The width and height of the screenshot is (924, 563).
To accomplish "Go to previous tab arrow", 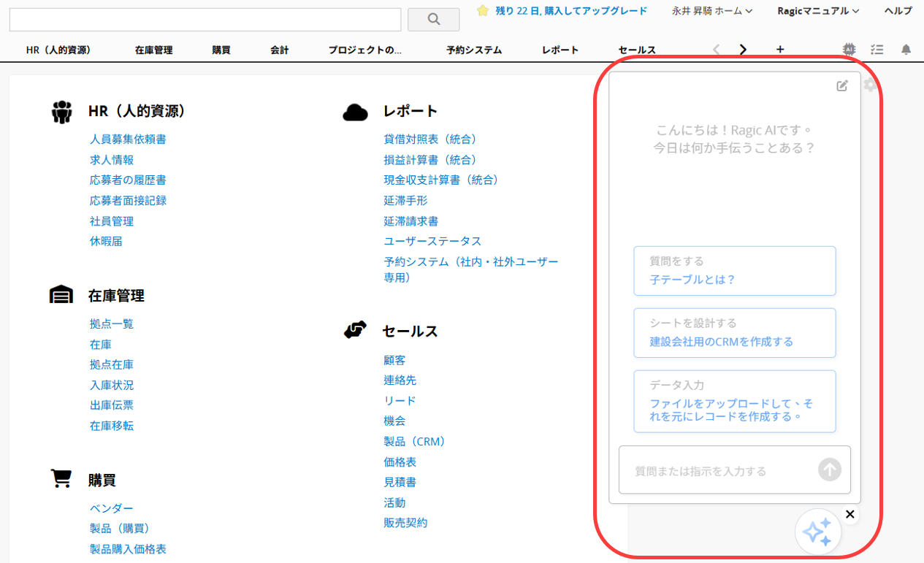I will point(716,50).
